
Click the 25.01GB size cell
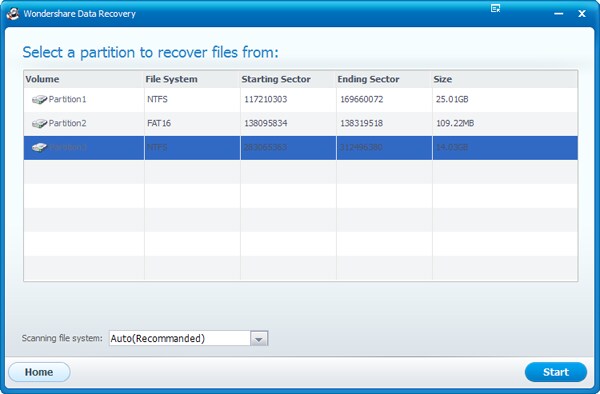tap(452, 99)
